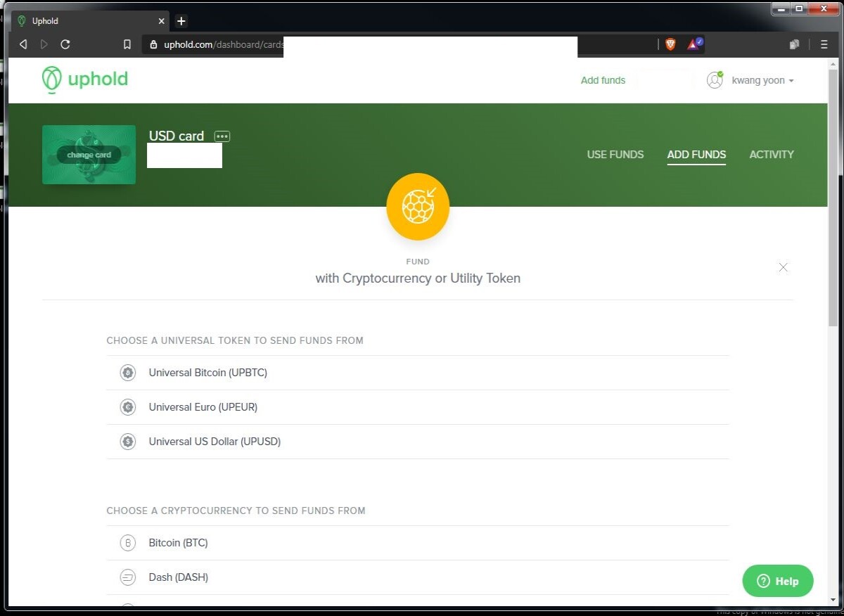The height and width of the screenshot is (616, 844).
Task: Select Bitcoin (BTC) to send funds from
Action: (x=417, y=543)
